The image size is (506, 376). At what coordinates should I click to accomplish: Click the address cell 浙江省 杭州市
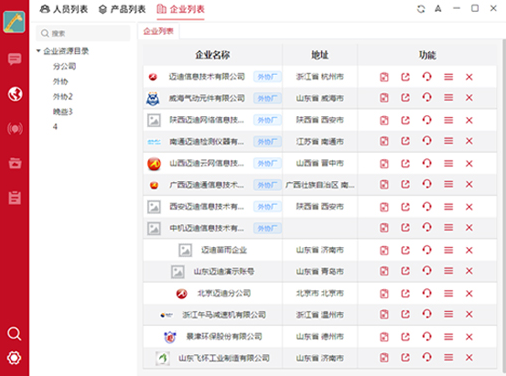coord(320,77)
